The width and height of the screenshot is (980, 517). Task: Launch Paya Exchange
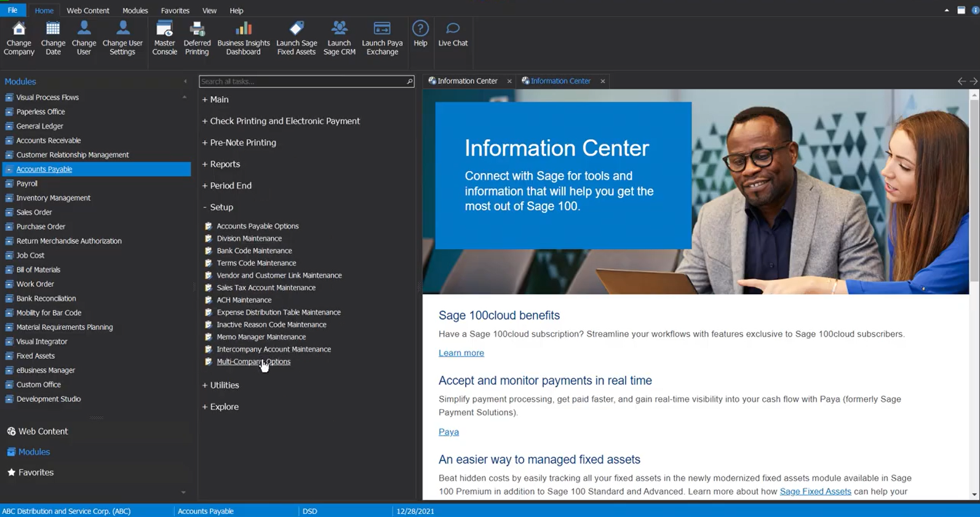point(382,38)
